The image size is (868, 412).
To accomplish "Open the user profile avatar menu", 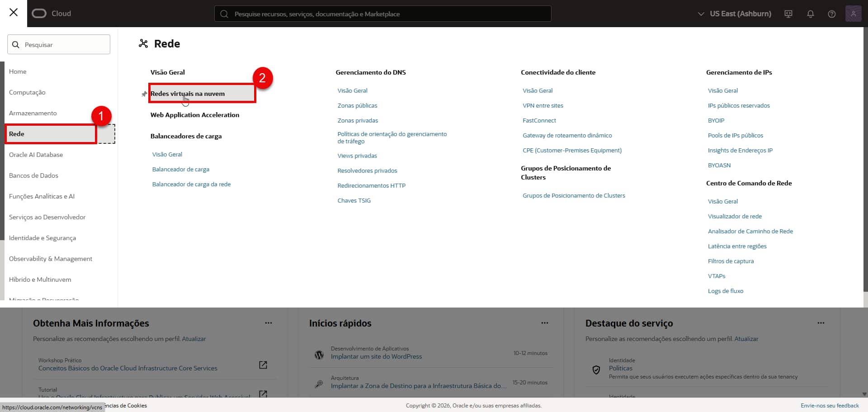I will point(854,14).
